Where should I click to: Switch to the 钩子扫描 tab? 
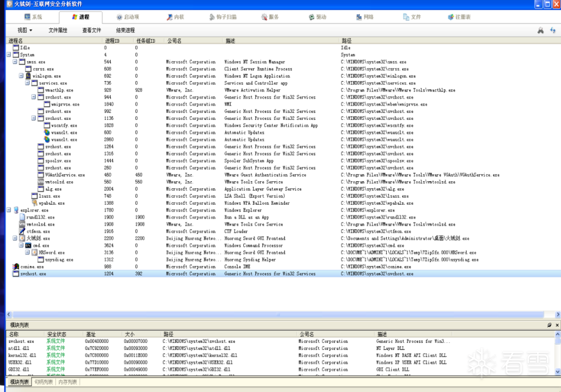223,17
